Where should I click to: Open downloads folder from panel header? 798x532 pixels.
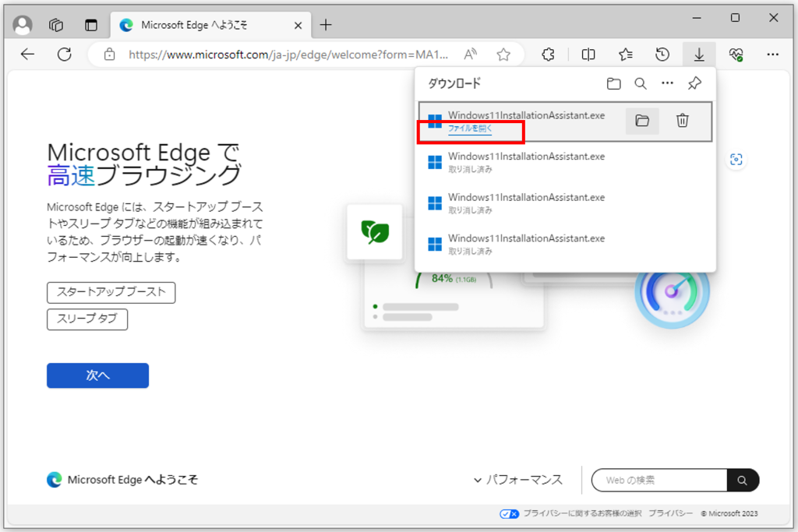click(614, 83)
